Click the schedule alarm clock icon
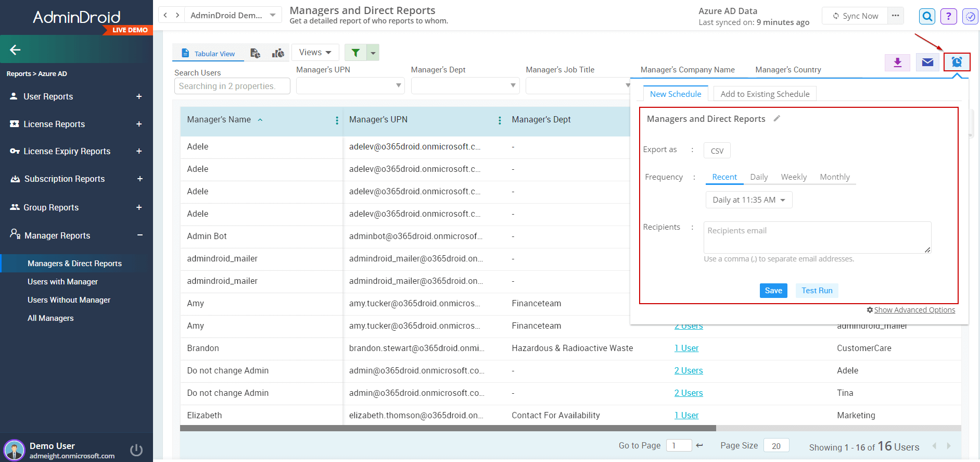This screenshot has width=980, height=462. coord(957,62)
